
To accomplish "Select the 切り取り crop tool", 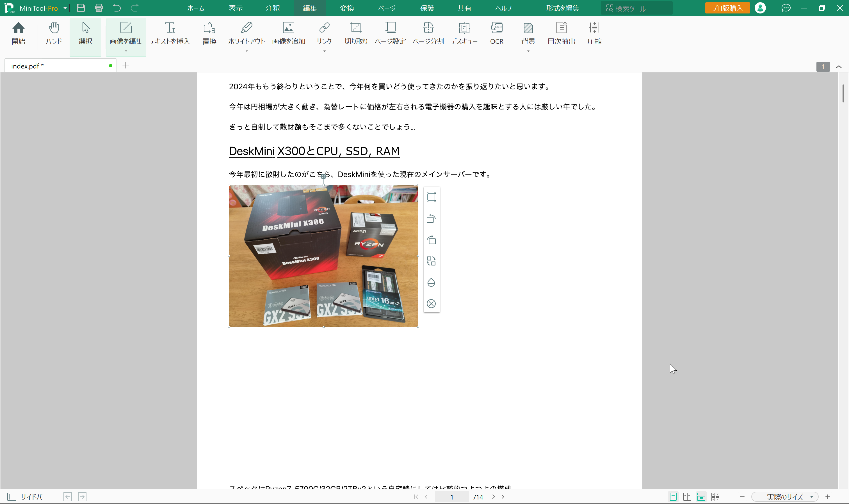I will [356, 33].
